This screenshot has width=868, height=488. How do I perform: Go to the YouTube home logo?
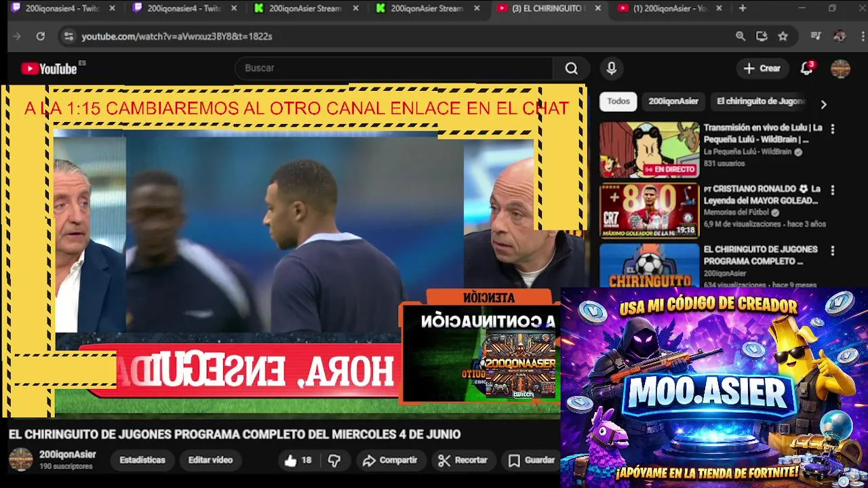tap(49, 68)
